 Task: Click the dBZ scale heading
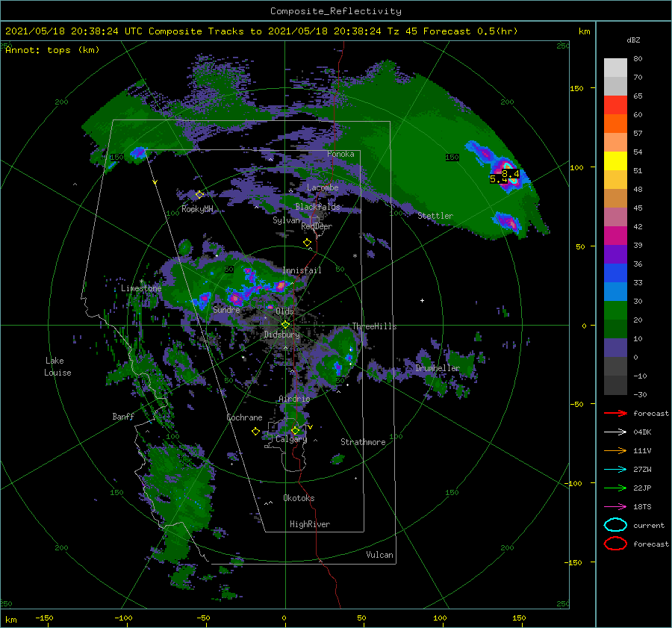click(633, 40)
